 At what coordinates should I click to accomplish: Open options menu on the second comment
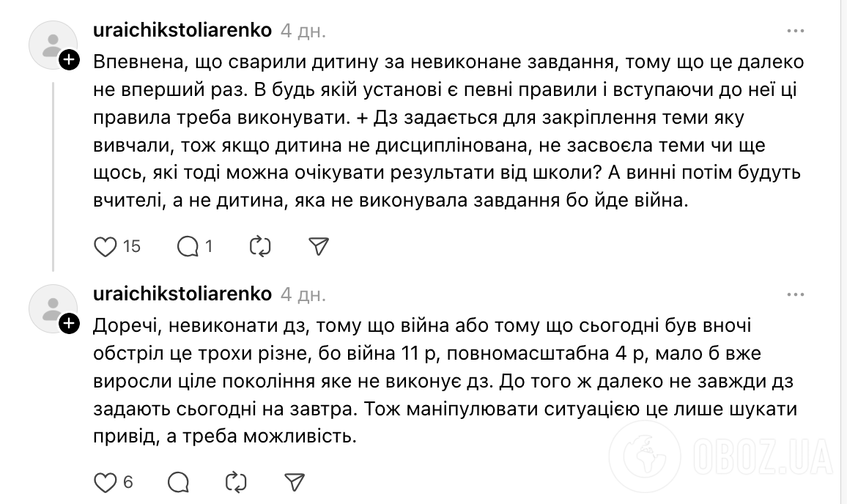[x=794, y=294]
